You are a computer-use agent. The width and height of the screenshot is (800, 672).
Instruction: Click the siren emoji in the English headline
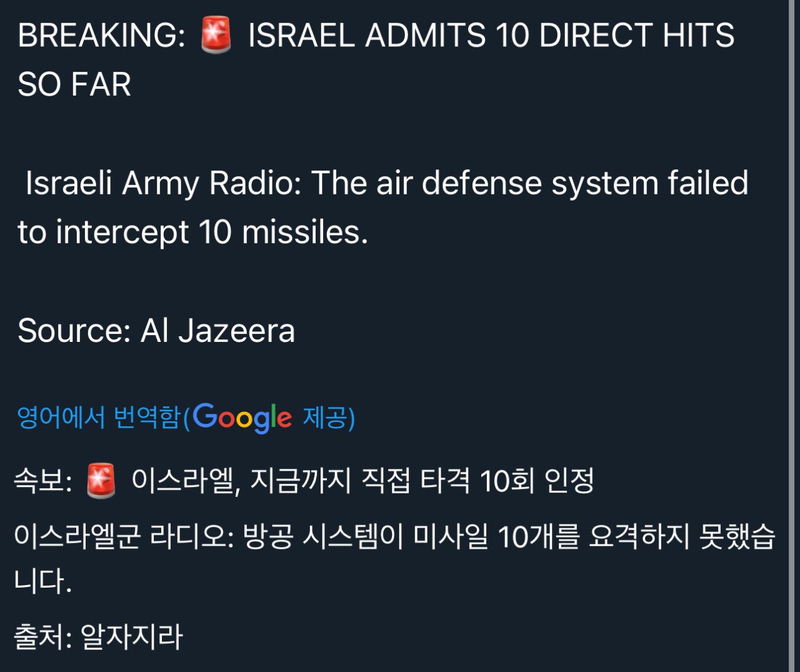(x=216, y=35)
